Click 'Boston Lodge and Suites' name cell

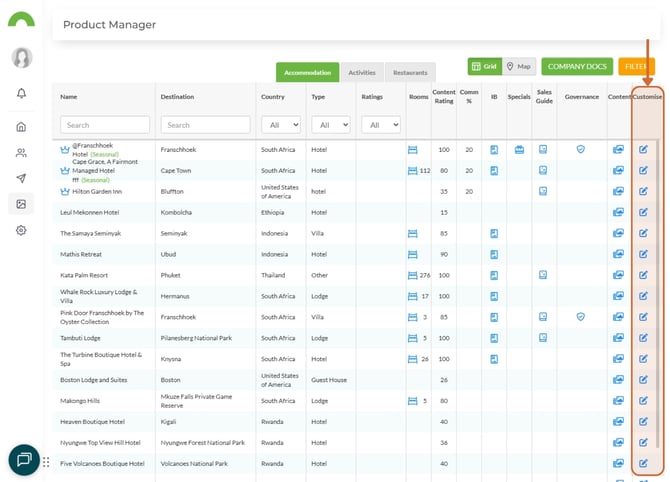[94, 380]
